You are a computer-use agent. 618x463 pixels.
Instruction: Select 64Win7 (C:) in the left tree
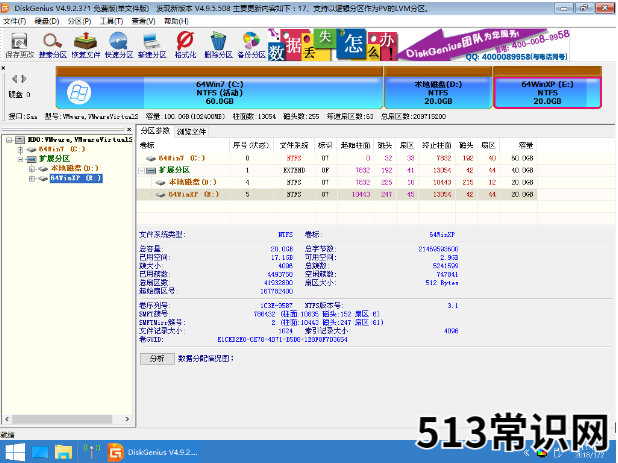click(62, 149)
